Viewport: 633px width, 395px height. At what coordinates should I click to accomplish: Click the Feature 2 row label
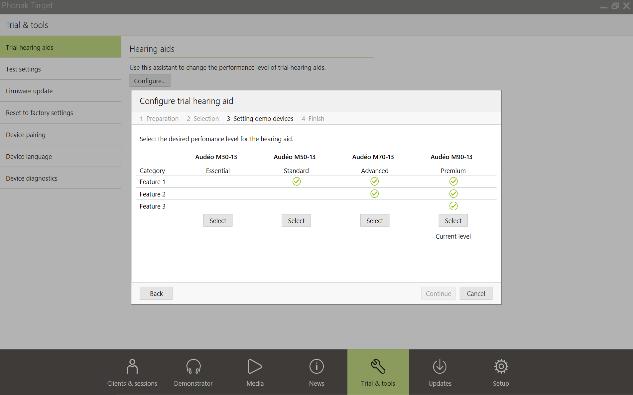pos(152,194)
